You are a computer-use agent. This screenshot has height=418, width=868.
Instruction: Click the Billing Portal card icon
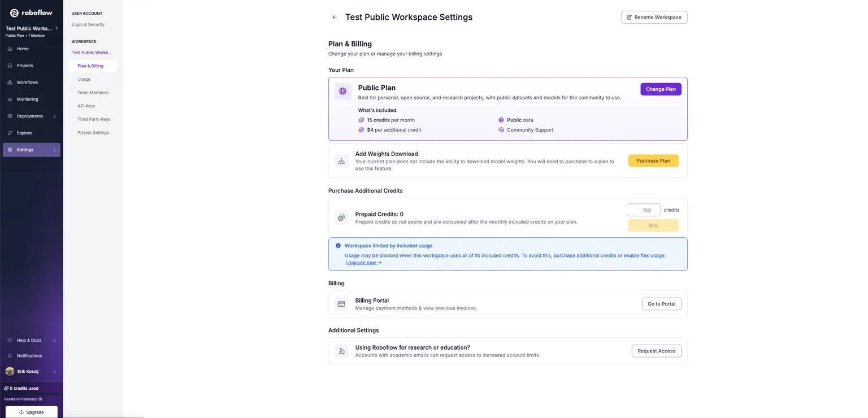[341, 304]
